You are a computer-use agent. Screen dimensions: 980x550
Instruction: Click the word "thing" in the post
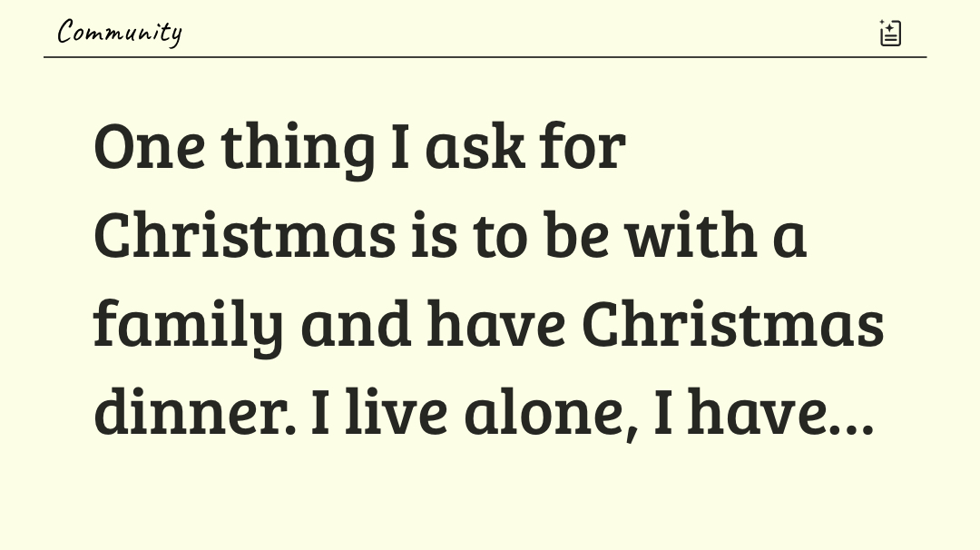tap(298, 146)
